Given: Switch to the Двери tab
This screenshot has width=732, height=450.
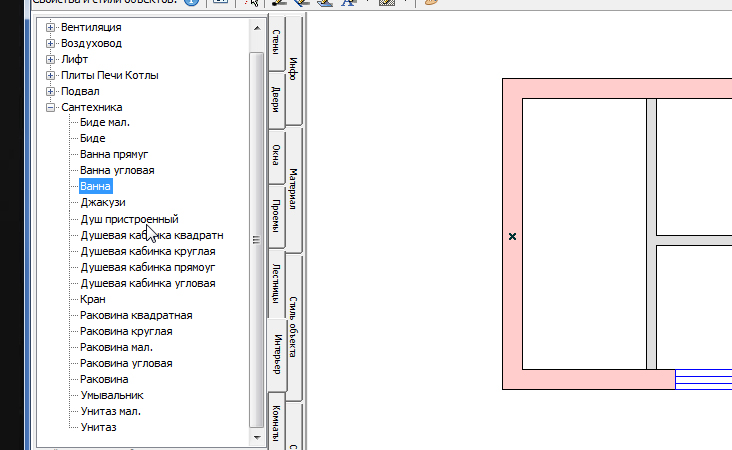Looking at the screenshot, I should pyautogui.click(x=274, y=98).
